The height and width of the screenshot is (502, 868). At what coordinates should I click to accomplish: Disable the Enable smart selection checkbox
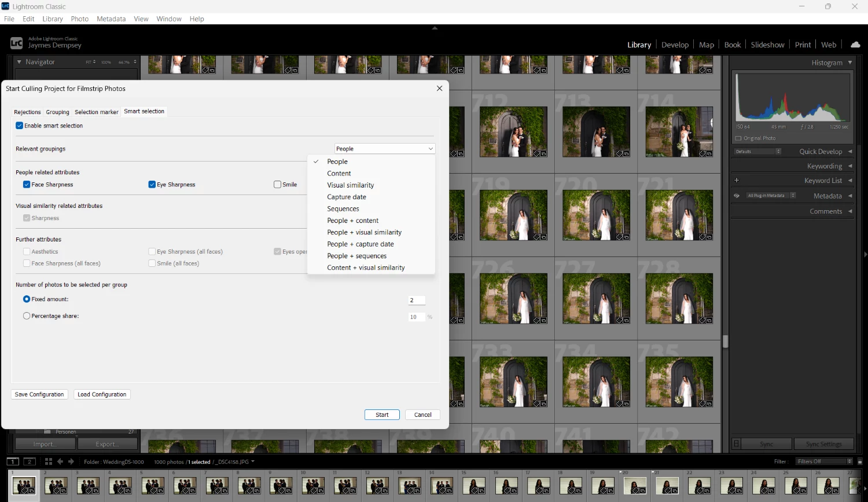[x=19, y=125]
